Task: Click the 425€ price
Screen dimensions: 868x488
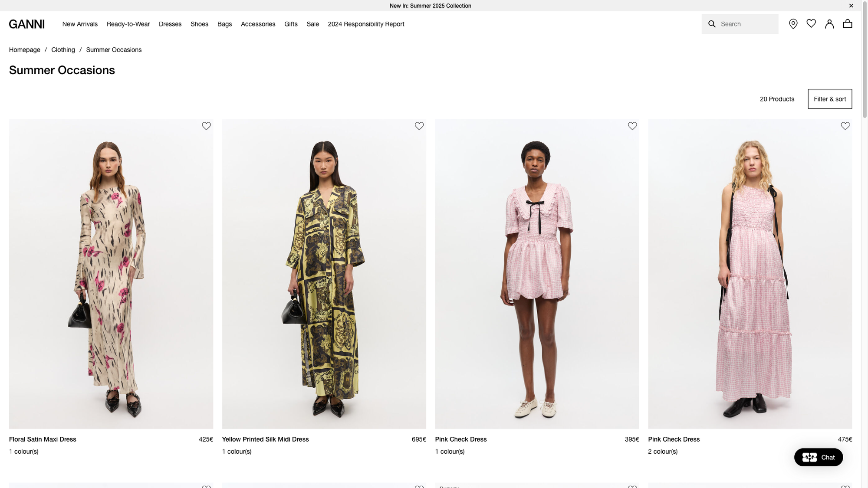Action: click(x=206, y=439)
